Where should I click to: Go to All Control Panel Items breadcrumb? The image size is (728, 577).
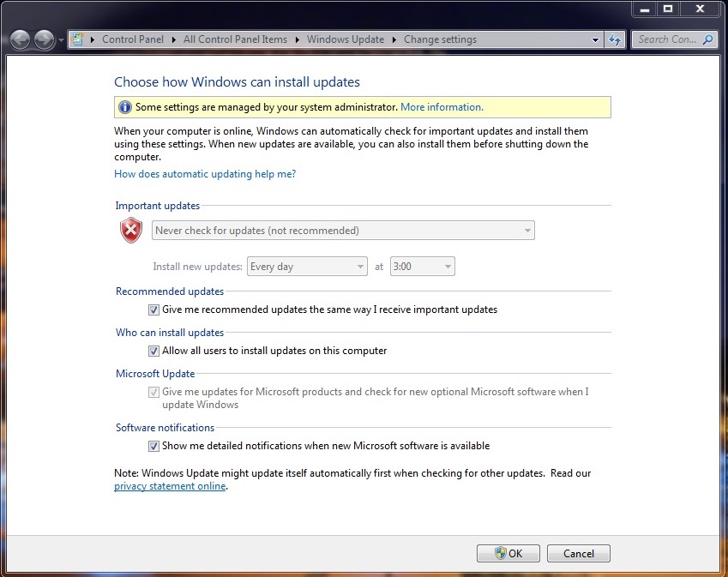[x=236, y=39]
